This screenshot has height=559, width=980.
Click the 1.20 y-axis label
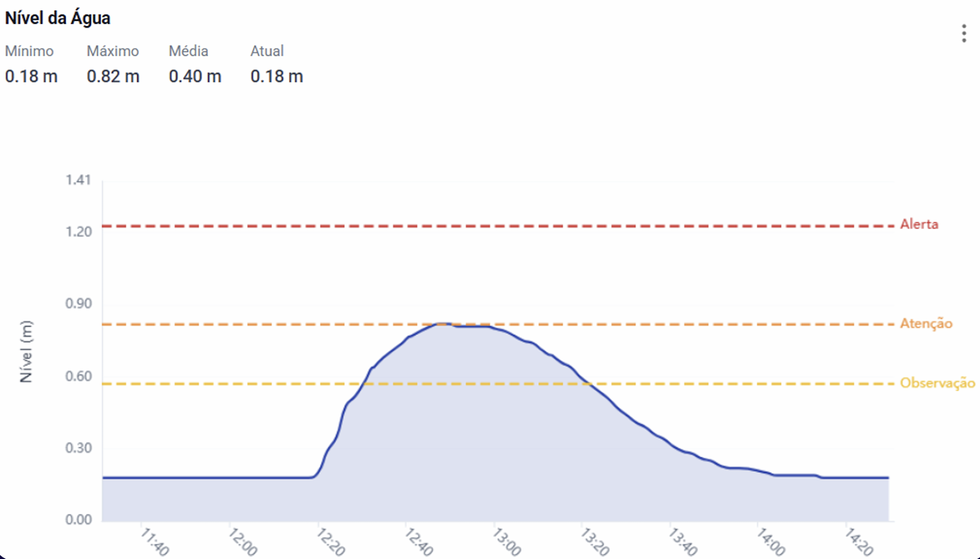pos(78,231)
